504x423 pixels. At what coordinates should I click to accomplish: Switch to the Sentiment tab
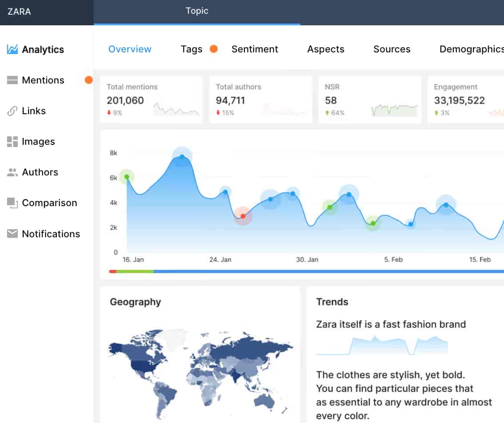(255, 49)
